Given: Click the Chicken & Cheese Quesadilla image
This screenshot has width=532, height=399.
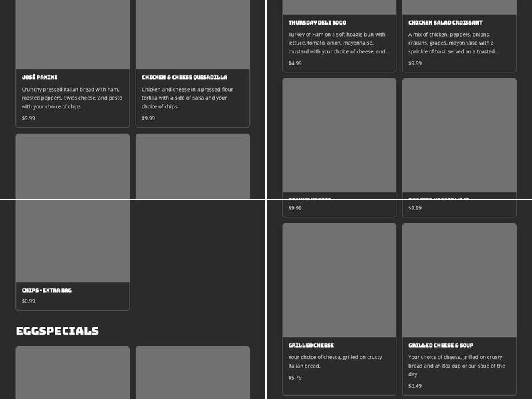Looking at the screenshot, I should pos(193,33).
